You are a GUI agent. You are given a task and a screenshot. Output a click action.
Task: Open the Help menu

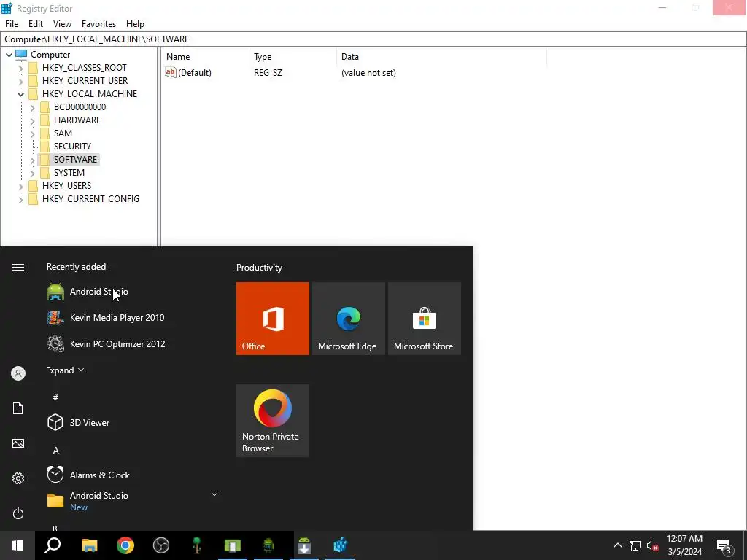[x=135, y=24]
